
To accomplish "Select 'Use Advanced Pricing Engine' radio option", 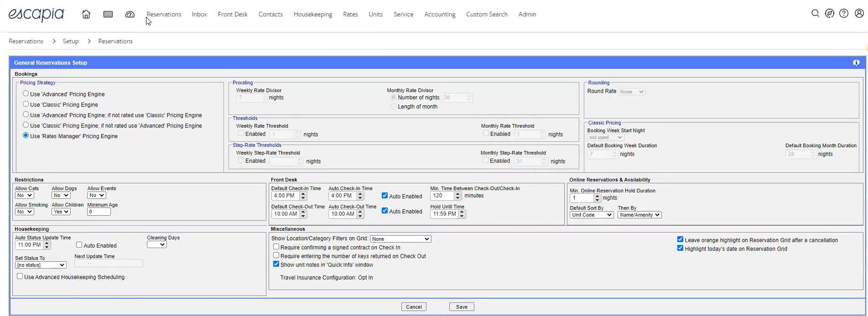I will [26, 93].
